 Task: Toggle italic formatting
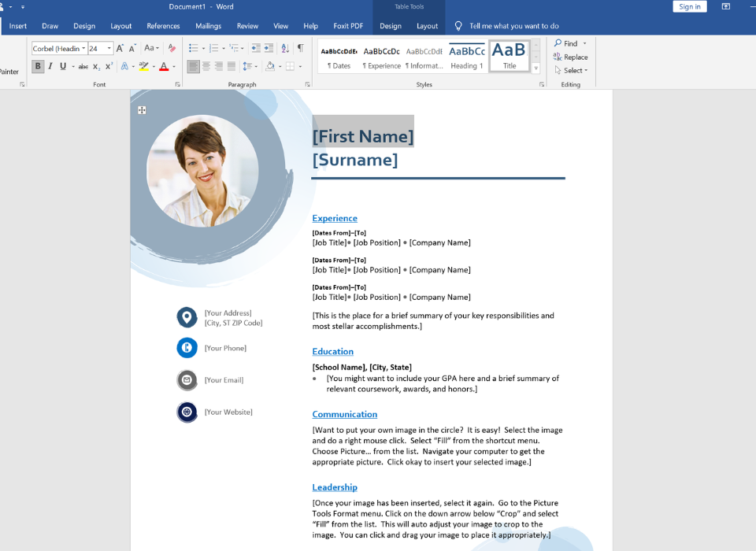(x=50, y=67)
